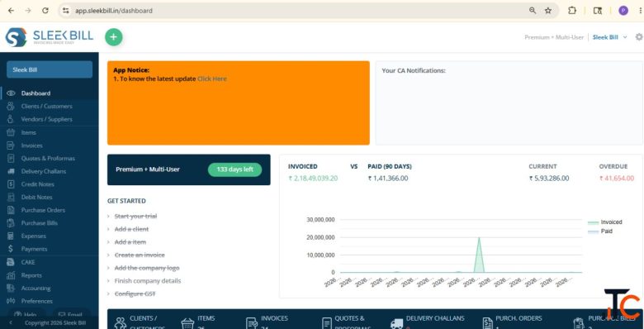This screenshot has width=644, height=329.
Task: Click the overdue amount ₹ 41,654.00
Action: pos(617,179)
